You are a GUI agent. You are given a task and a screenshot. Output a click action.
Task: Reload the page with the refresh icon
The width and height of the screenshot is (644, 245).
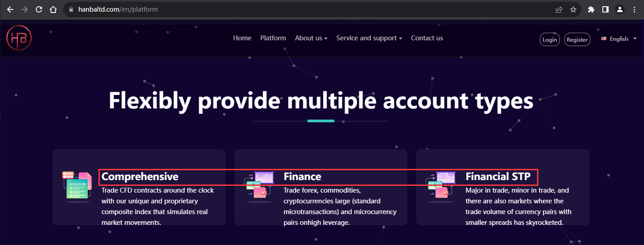click(39, 9)
